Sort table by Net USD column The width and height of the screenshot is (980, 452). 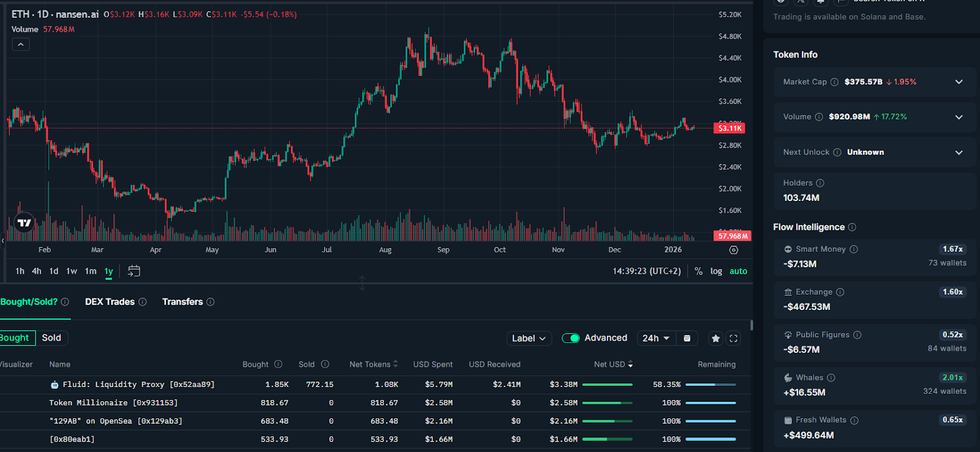pos(613,364)
